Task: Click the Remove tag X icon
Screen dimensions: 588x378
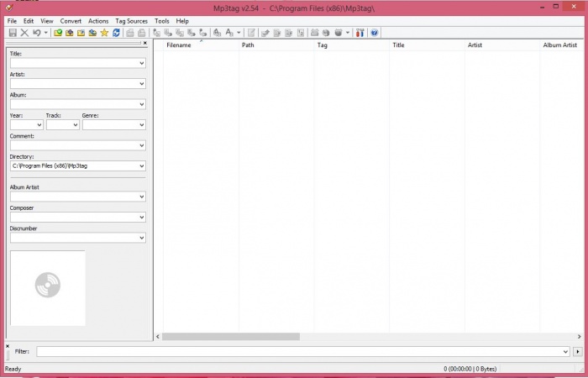Action: pos(24,33)
